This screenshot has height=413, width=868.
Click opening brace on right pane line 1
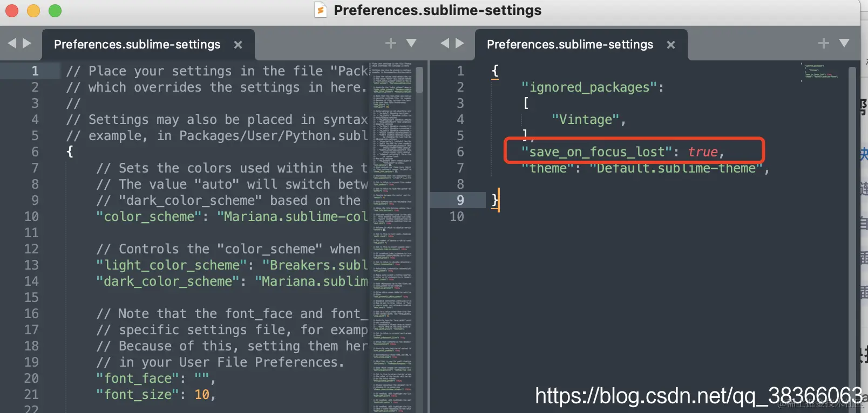coord(495,71)
